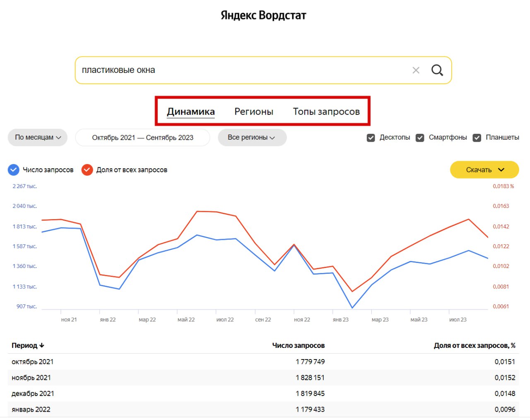Toggle red Доля от всех запросов series

point(87,170)
